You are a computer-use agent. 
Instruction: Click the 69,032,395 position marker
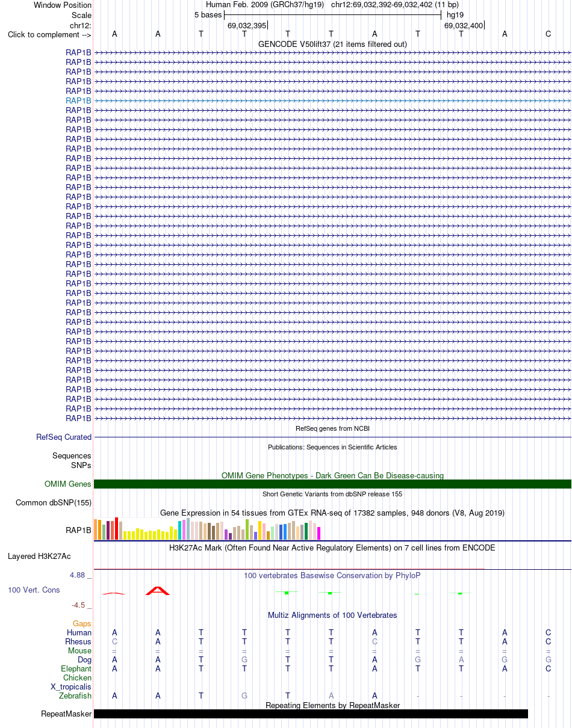[x=247, y=25]
